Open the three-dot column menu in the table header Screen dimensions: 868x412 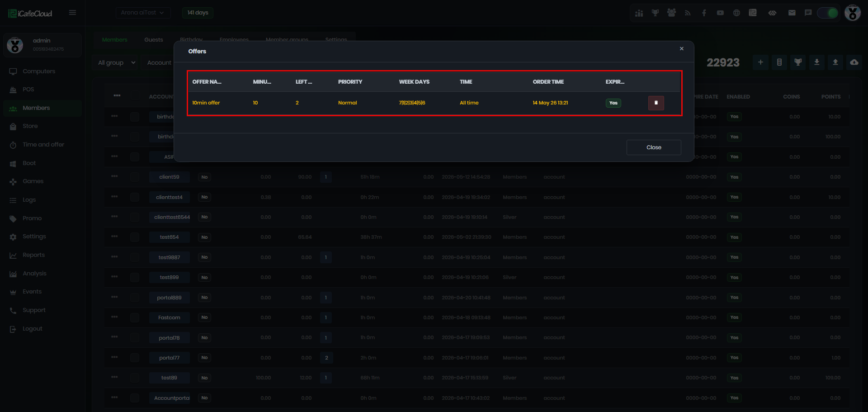pos(117,95)
